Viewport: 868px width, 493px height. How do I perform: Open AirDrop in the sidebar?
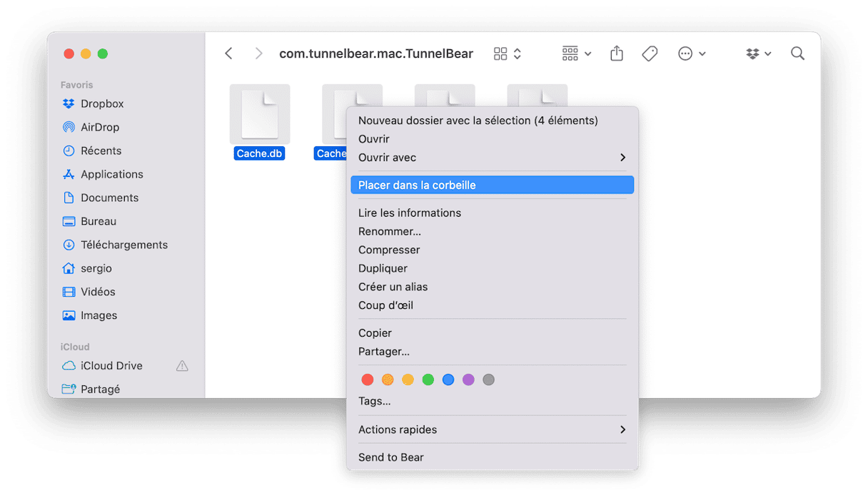pyautogui.click(x=100, y=127)
